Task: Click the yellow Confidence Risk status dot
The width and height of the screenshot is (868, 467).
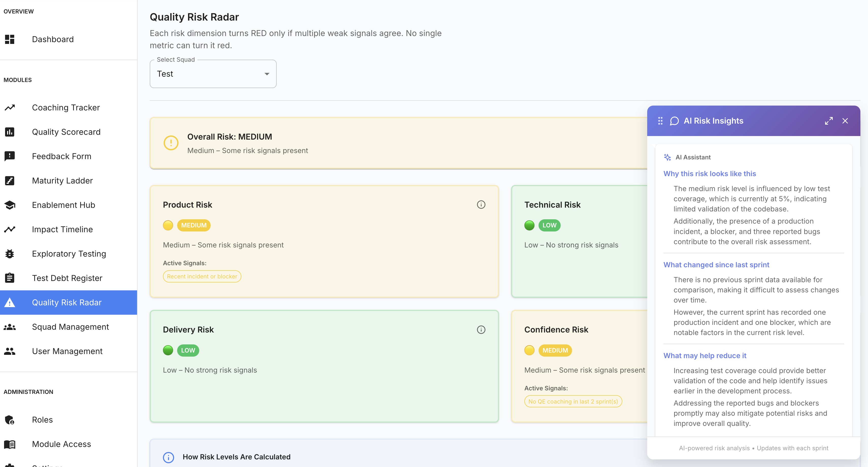Action: click(529, 351)
